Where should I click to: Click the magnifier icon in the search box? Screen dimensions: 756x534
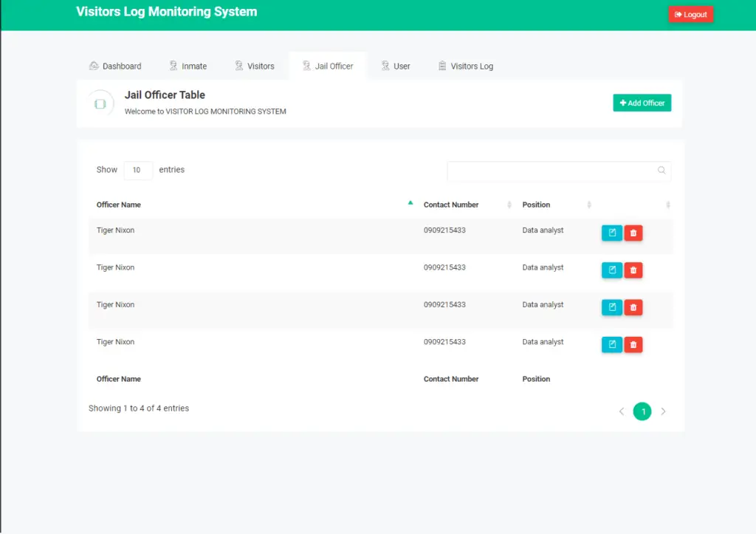[x=661, y=170]
